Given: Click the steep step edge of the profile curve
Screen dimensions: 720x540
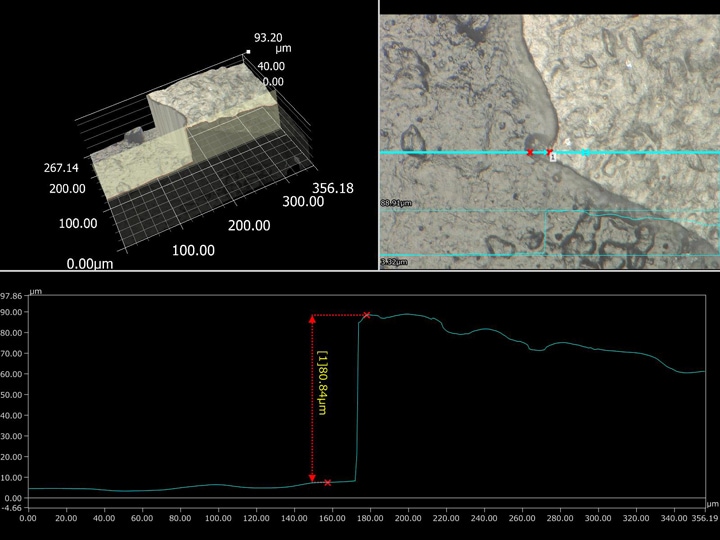Looking at the screenshot, I should pos(358,400).
